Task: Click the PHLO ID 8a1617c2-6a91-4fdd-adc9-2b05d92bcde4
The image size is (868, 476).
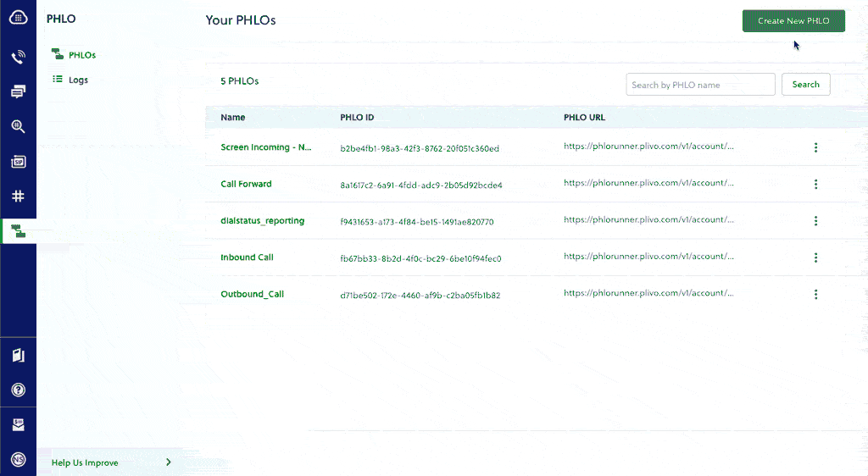Action: click(421, 185)
